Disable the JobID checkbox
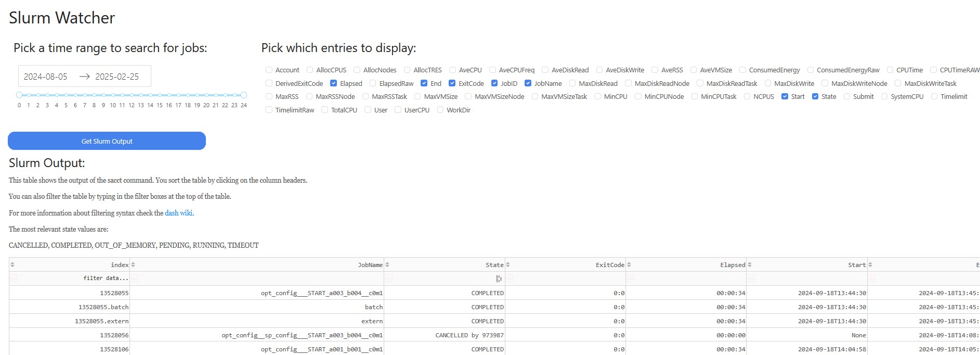 (x=494, y=83)
